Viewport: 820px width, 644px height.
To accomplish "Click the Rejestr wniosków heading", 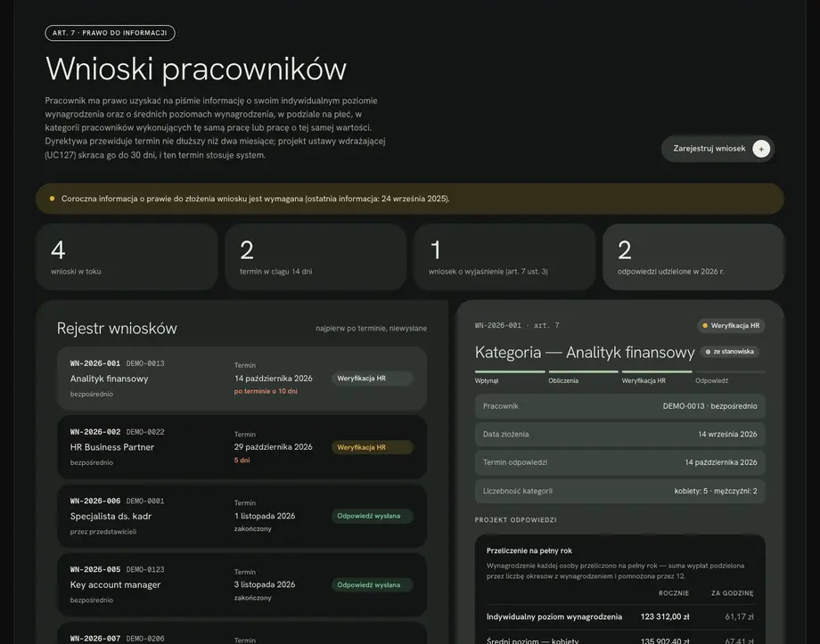I will (x=117, y=329).
